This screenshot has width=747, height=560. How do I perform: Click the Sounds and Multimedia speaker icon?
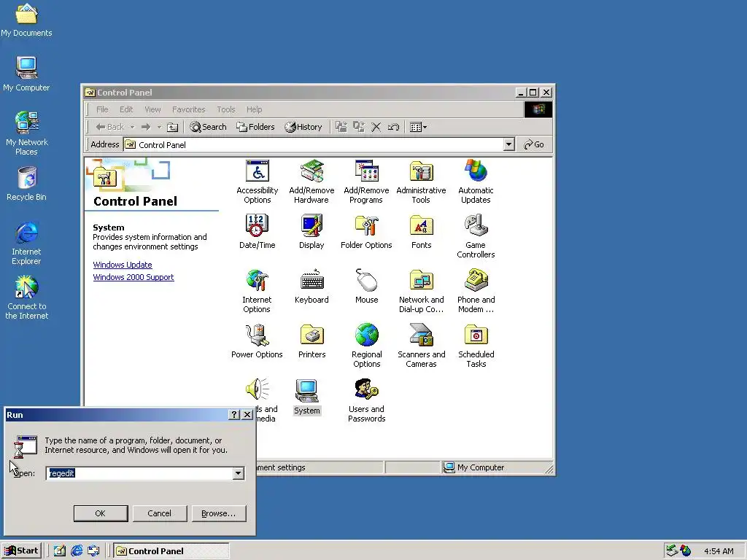tap(258, 389)
